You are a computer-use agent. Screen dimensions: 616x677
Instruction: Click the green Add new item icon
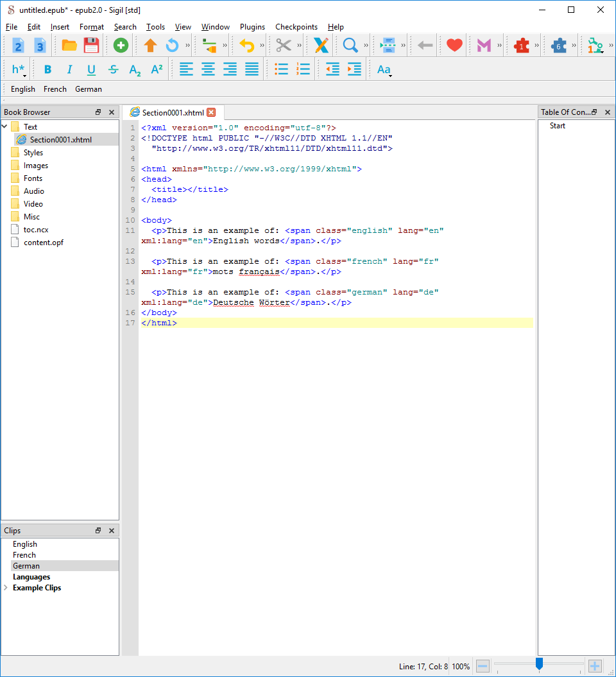pos(121,46)
